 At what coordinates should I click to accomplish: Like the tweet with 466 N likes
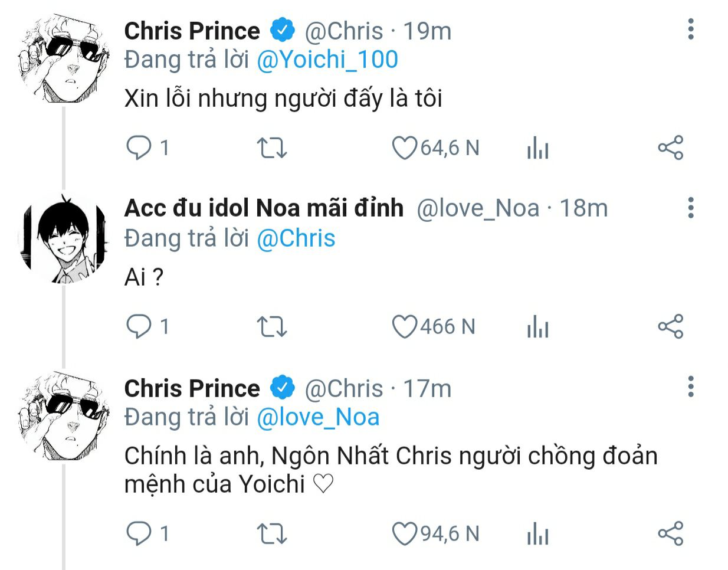(405, 327)
